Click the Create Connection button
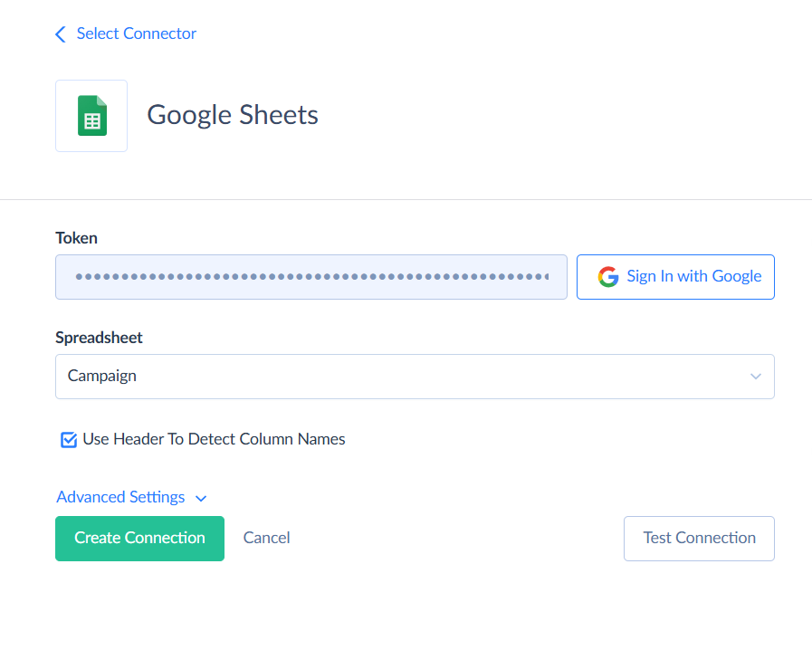Image resolution: width=812 pixels, height=650 pixels. pos(139,538)
